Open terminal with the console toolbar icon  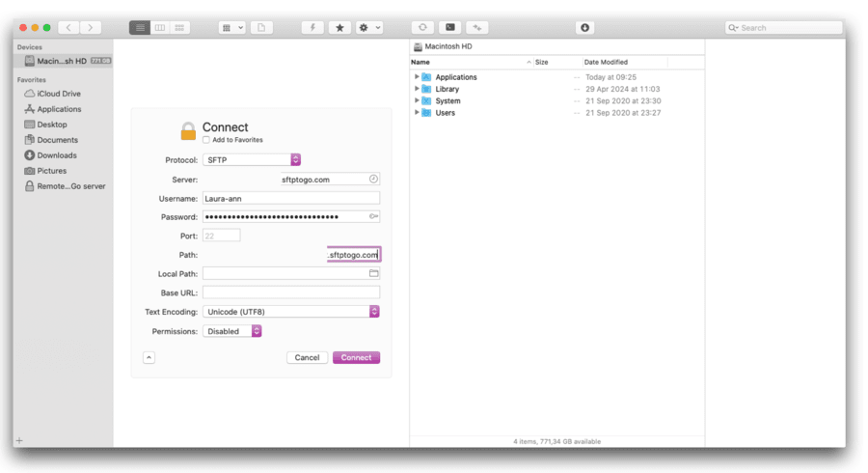pyautogui.click(x=450, y=27)
